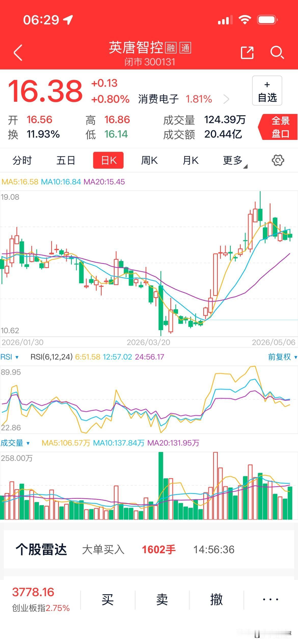Tap the 融 margin-trading badge
This screenshot has width=298, height=644.
tap(171, 48)
